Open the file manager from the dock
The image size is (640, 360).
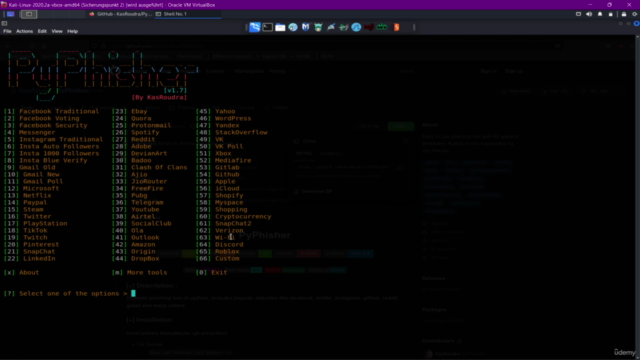[x=280, y=27]
